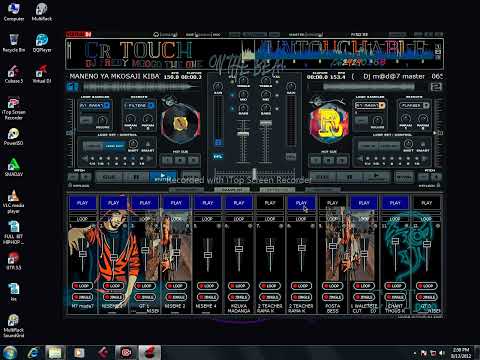Open VLC media player desktop icon

point(13,201)
